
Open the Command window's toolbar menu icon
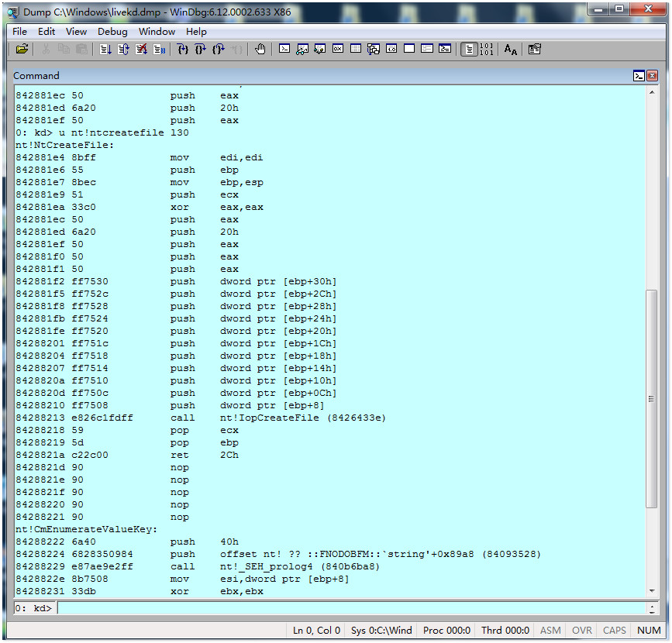(639, 75)
